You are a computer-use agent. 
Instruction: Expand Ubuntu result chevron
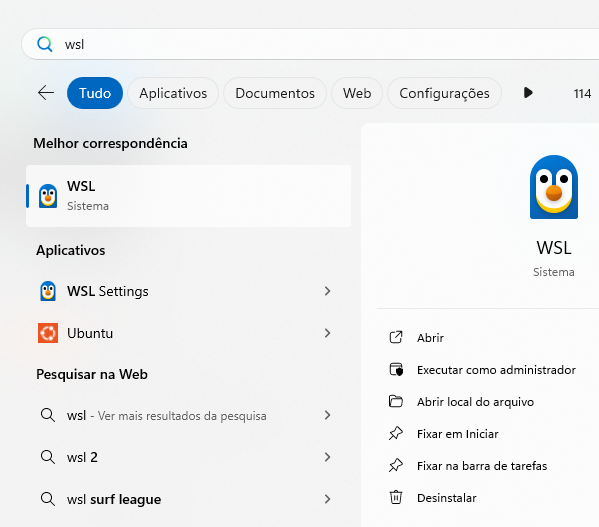[x=327, y=333]
